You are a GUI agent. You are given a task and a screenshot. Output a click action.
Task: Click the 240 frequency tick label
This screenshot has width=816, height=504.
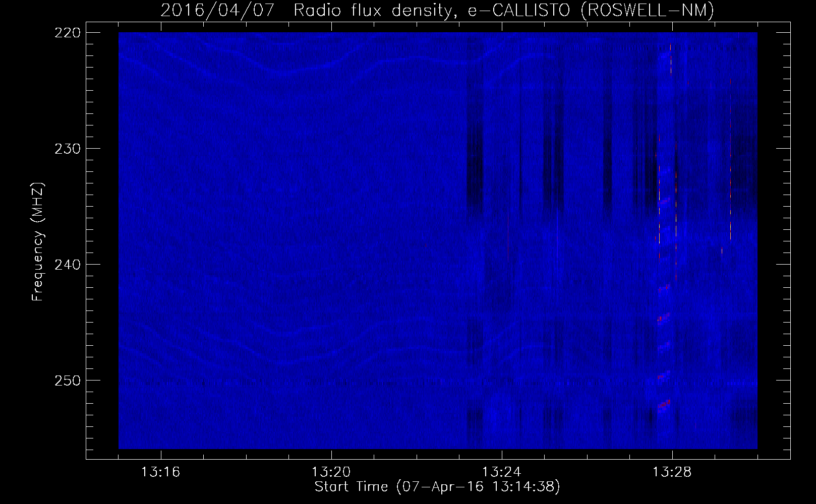67,265
